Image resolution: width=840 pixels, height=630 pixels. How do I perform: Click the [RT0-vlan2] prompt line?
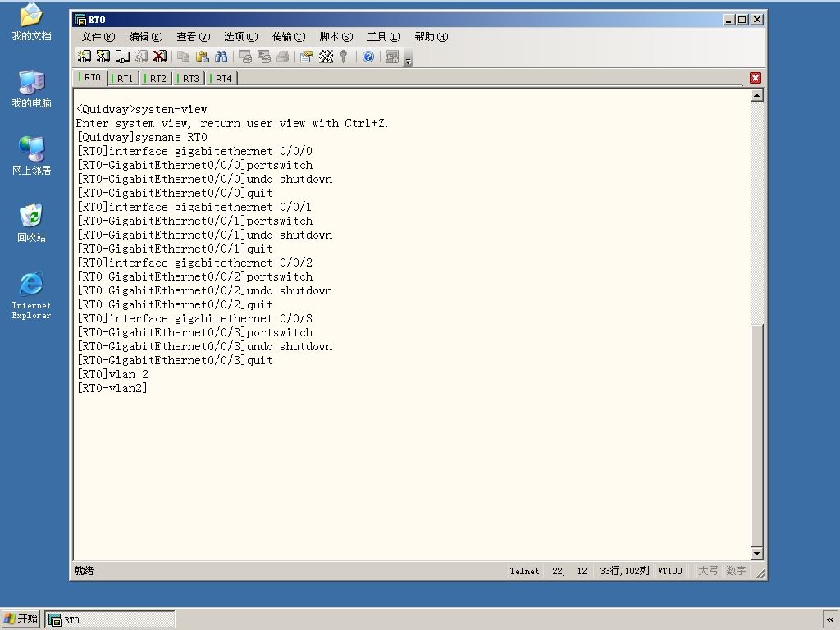[112, 388]
